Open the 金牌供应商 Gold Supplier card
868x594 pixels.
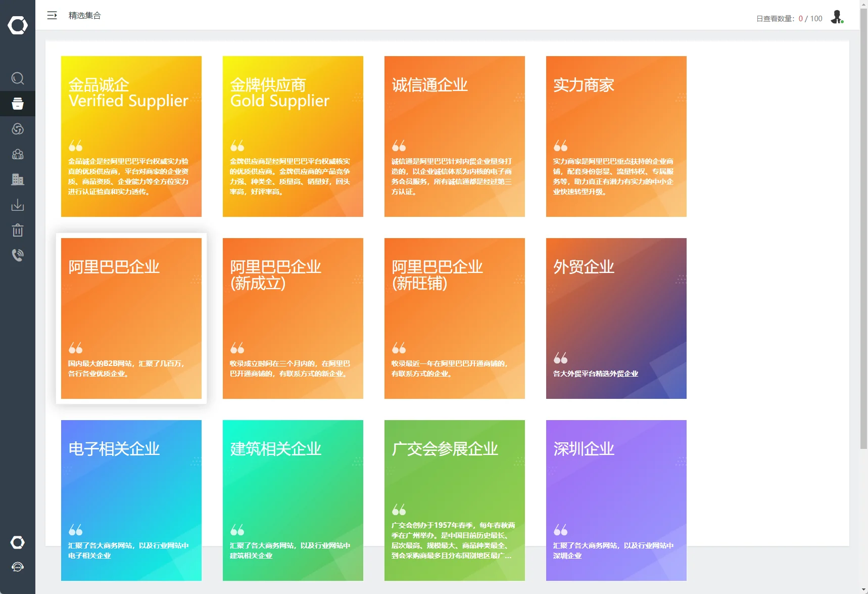293,136
